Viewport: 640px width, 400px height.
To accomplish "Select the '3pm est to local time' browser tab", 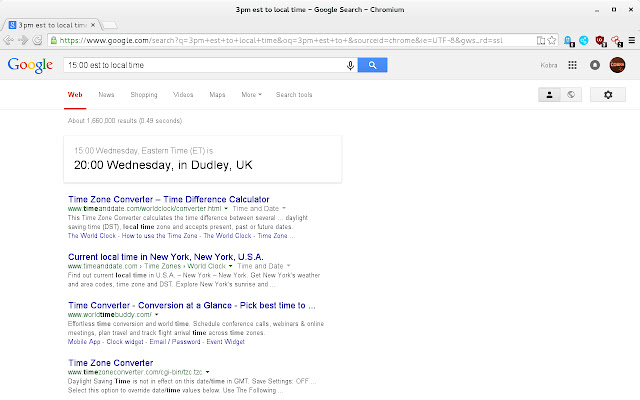I will point(51,25).
